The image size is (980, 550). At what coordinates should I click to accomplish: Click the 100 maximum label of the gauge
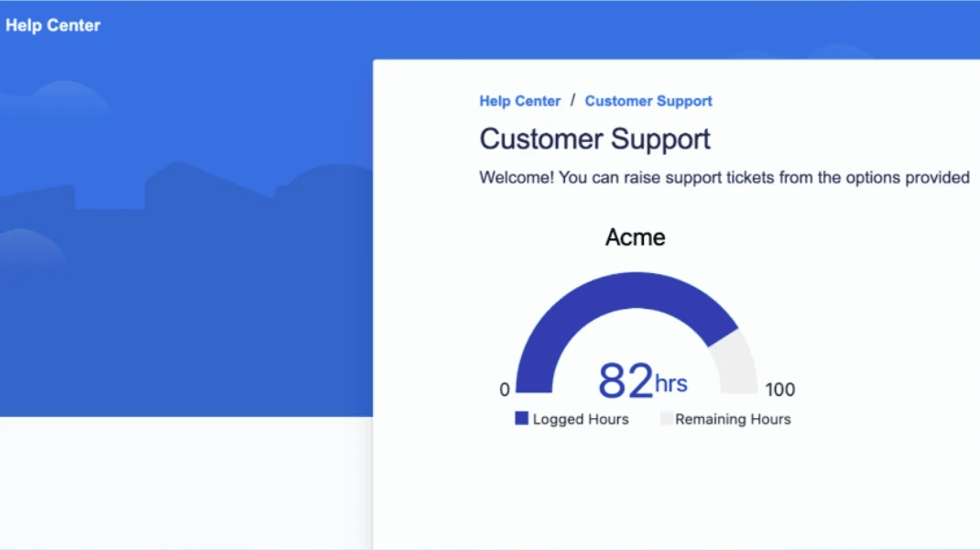(x=780, y=390)
